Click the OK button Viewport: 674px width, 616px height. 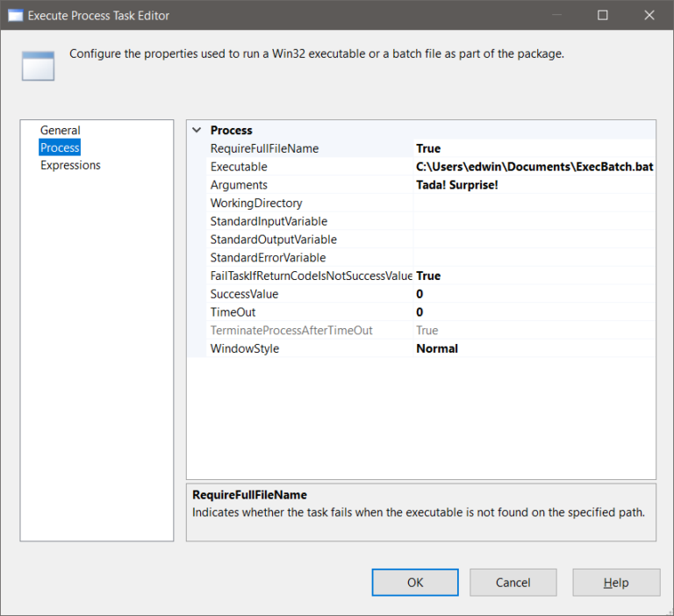click(415, 583)
